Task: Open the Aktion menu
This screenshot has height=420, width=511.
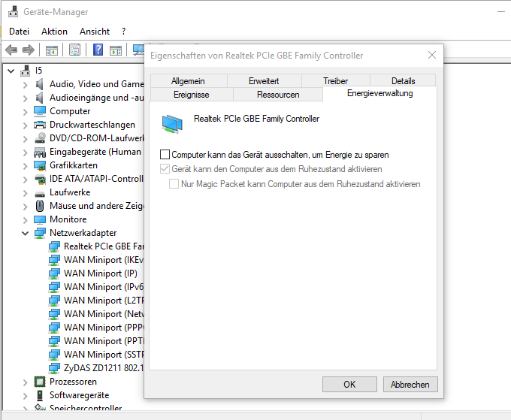Action: [x=54, y=32]
